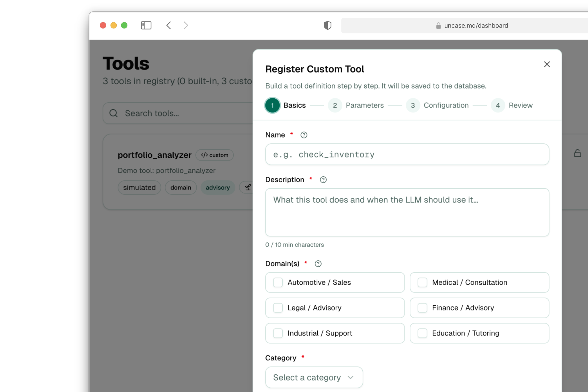The image size is (588, 392).
Task: Check the Automotive / Sales checkbox
Action: coord(278,282)
